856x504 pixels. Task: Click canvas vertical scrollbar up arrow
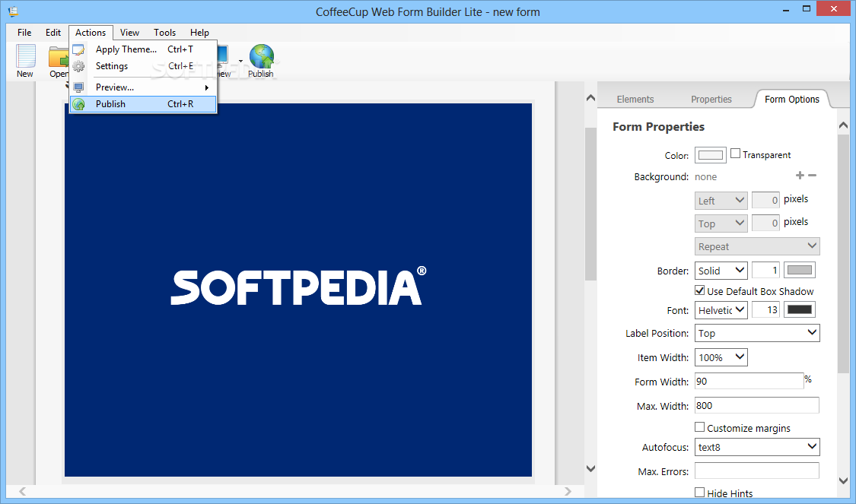point(590,98)
